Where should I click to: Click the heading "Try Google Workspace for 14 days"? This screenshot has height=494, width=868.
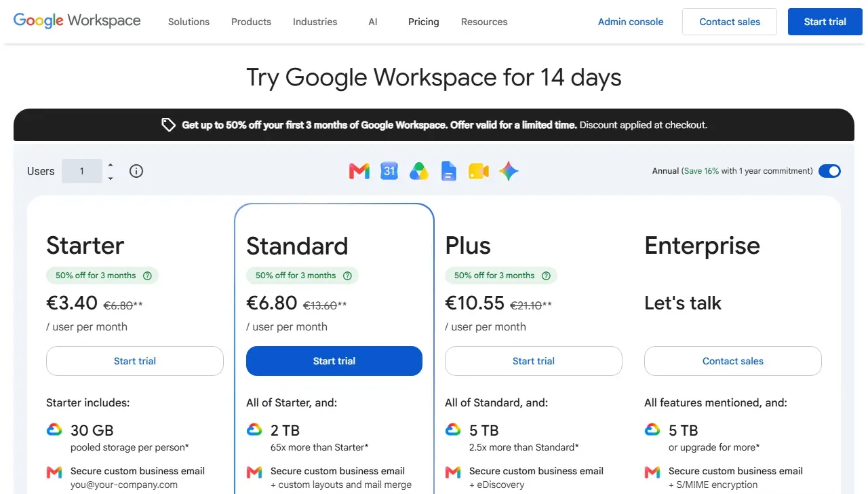(434, 77)
